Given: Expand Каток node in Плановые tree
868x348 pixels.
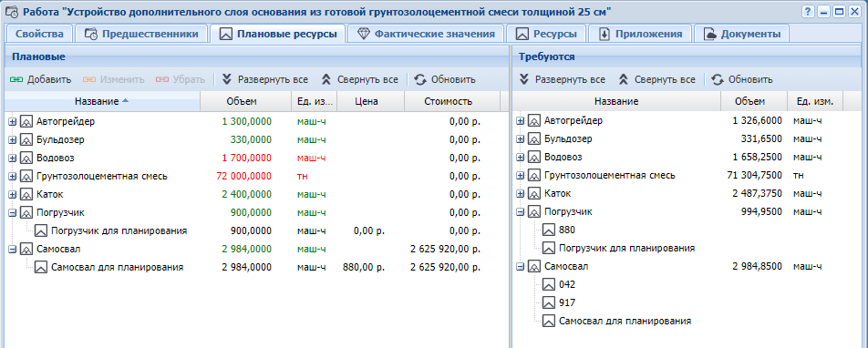Looking at the screenshot, I should (13, 194).
